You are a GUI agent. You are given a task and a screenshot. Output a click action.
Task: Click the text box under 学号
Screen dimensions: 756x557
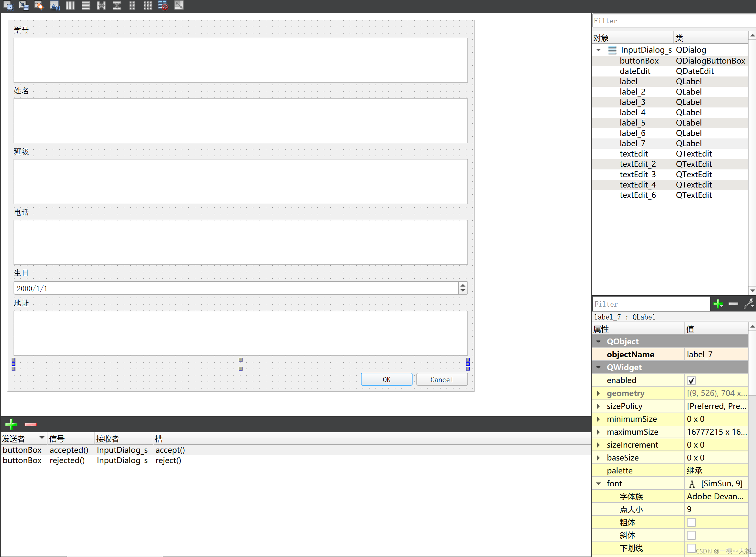pos(240,60)
